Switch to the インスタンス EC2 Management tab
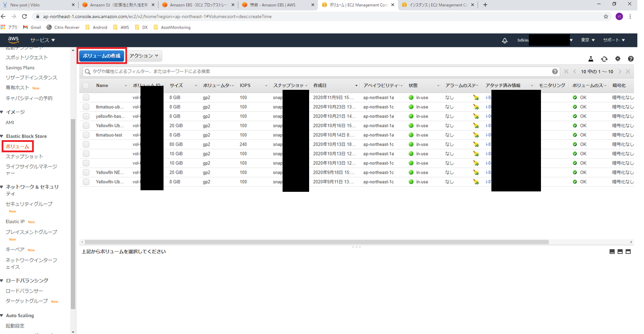Image resolution: width=644 pixels, height=334 pixels. pos(438,5)
